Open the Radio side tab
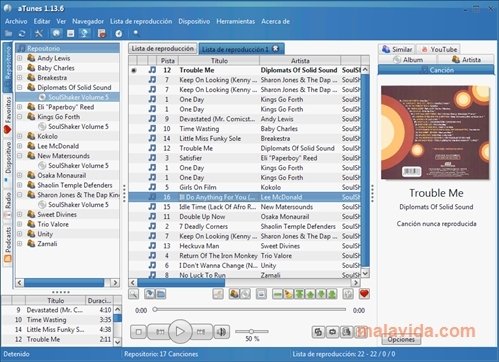This screenshot has width=499, height=362. (8, 204)
